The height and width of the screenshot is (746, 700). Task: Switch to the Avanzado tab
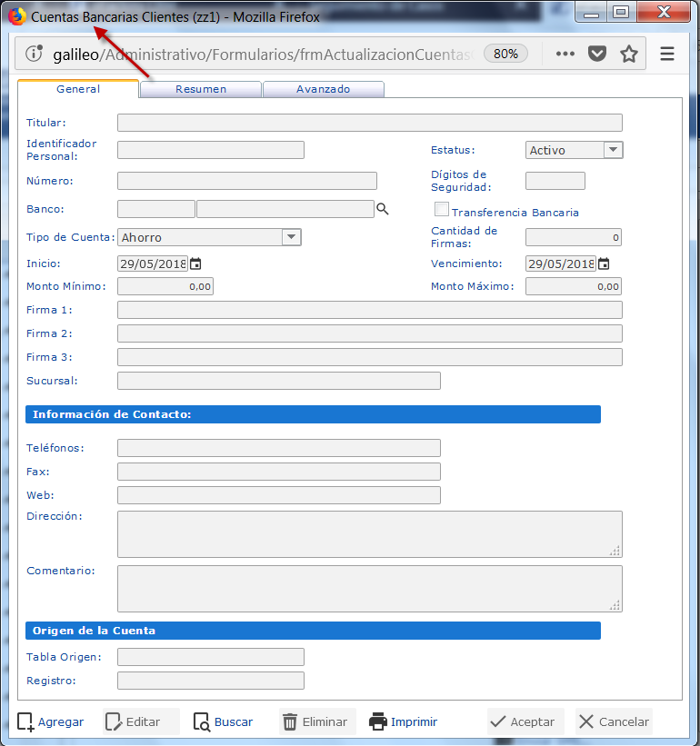[x=323, y=89]
